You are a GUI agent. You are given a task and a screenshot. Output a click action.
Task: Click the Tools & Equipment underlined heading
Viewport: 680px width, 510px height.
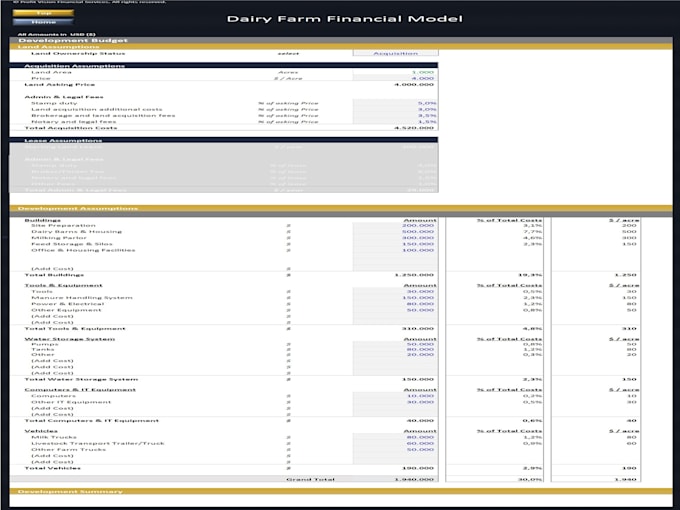pyautogui.click(x=64, y=285)
